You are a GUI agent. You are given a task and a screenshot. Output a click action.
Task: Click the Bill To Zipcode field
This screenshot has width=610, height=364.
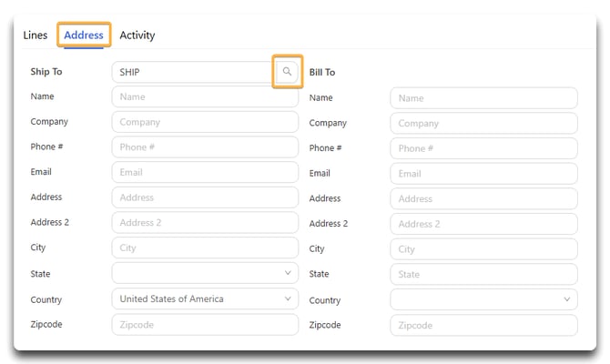[483, 326]
